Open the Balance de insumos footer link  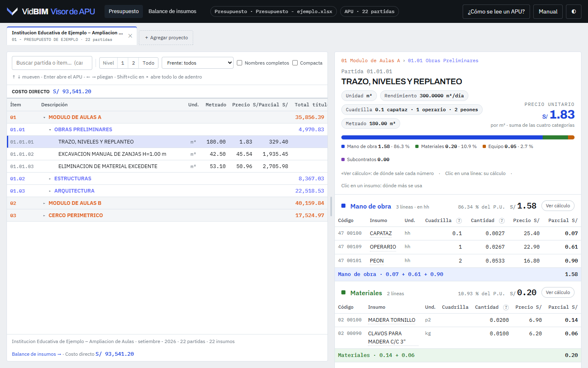click(36, 354)
